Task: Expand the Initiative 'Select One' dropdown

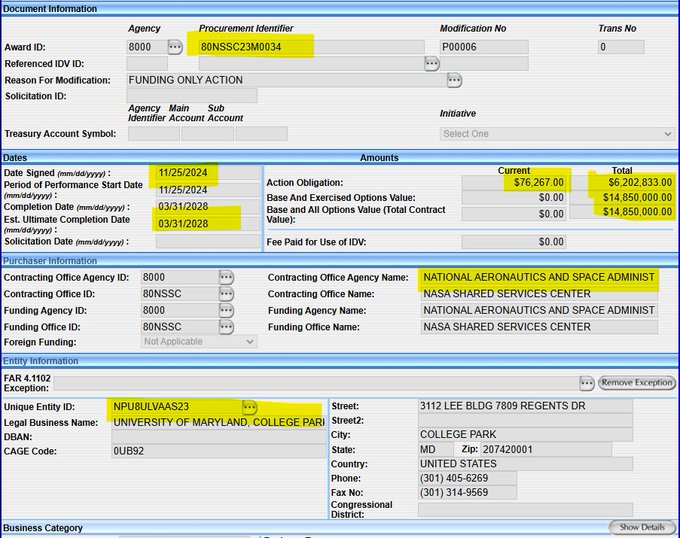Action: pyautogui.click(x=557, y=134)
